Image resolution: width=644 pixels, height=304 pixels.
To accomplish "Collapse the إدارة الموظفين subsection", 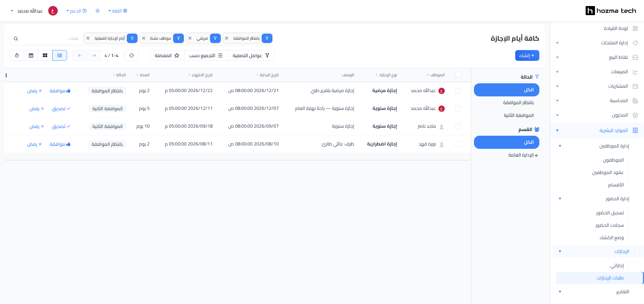I will coord(560,146).
